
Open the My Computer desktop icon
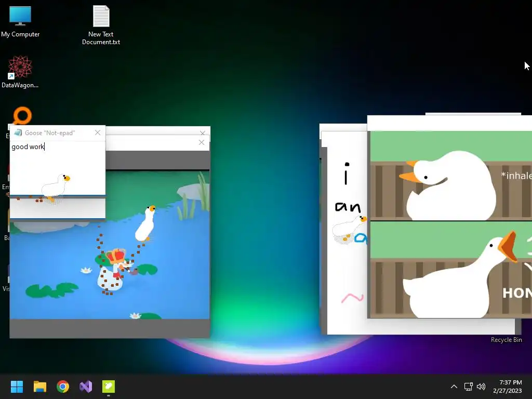pos(20,21)
